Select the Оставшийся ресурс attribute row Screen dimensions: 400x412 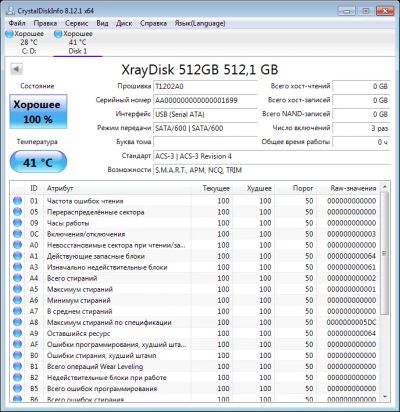pyautogui.click(x=195, y=333)
